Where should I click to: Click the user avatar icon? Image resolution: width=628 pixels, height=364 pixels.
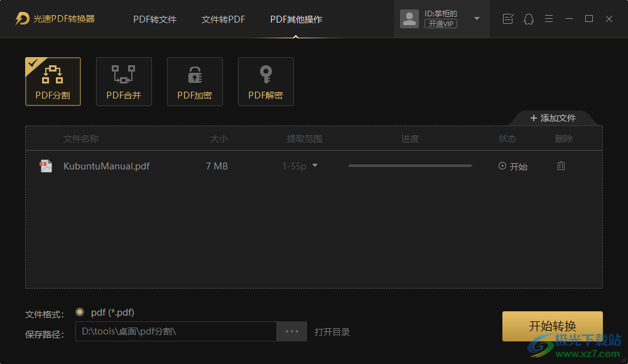coord(409,19)
